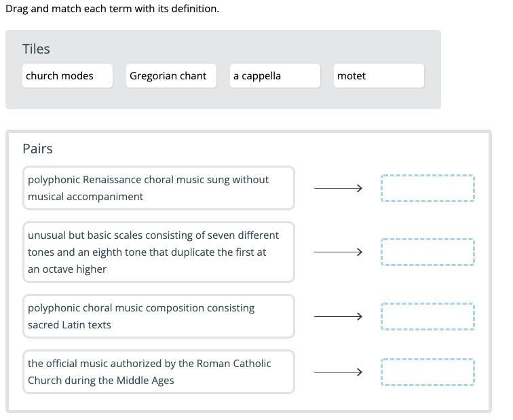
Task: Click the Renaissance choral music definition
Action: pyautogui.click(x=158, y=188)
